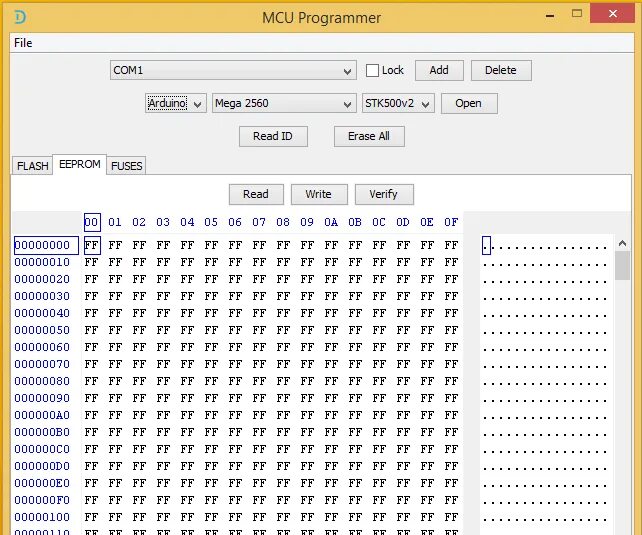642x535 pixels.
Task: Select address row 000000F0
Action: (x=42, y=500)
